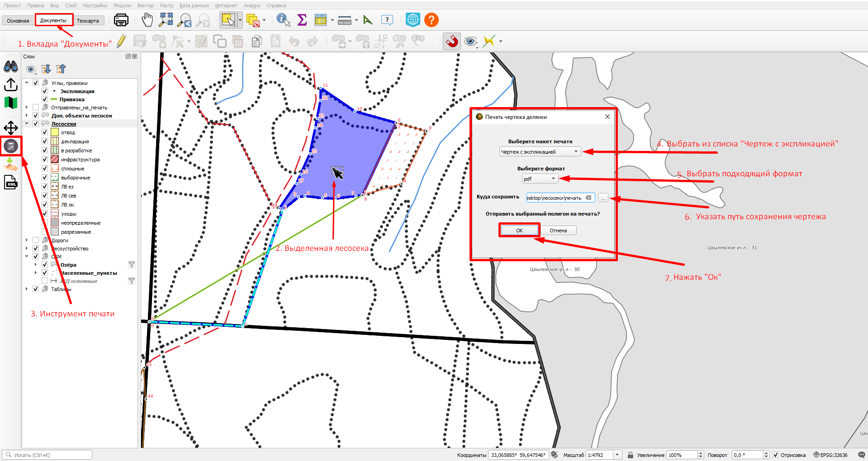Toggle Привязка layer checkbox
Screen dimensions: 868x461
click(x=45, y=99)
